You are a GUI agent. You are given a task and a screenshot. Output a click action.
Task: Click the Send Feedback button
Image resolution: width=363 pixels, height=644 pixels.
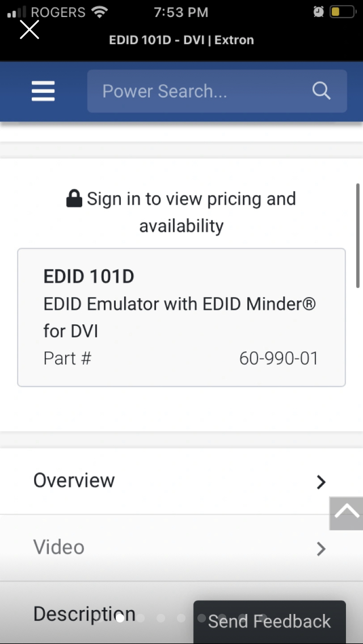tap(269, 621)
